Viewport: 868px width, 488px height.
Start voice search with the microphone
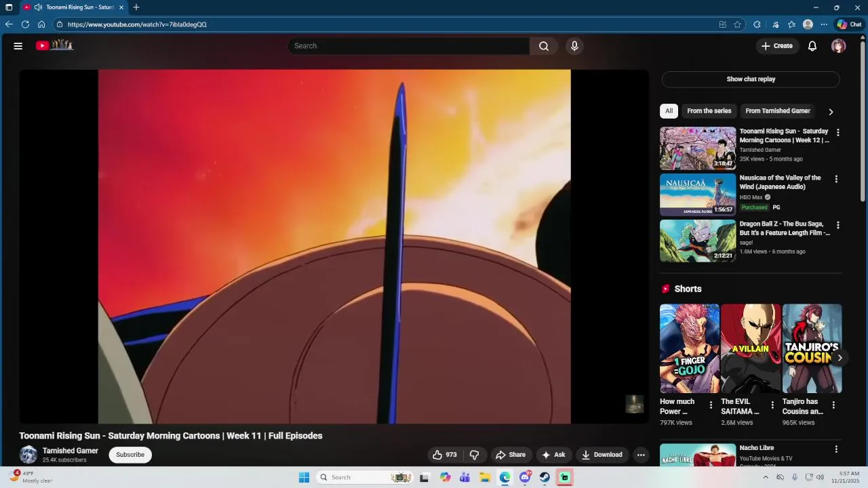[574, 46]
